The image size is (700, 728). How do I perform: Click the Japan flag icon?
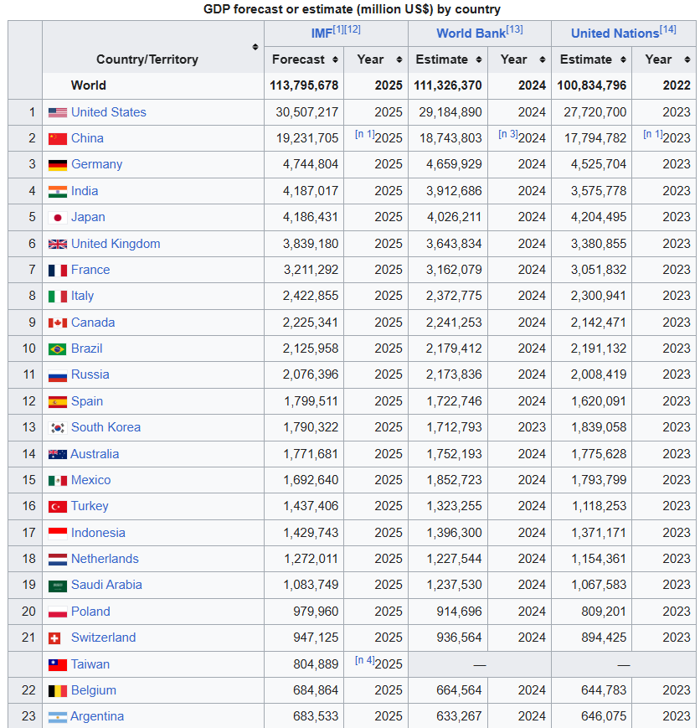[x=58, y=217]
